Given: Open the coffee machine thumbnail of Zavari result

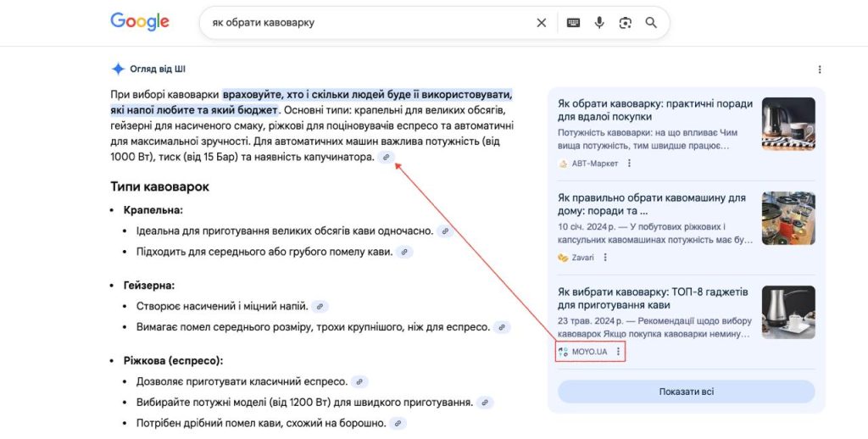Looking at the screenshot, I should 788,218.
